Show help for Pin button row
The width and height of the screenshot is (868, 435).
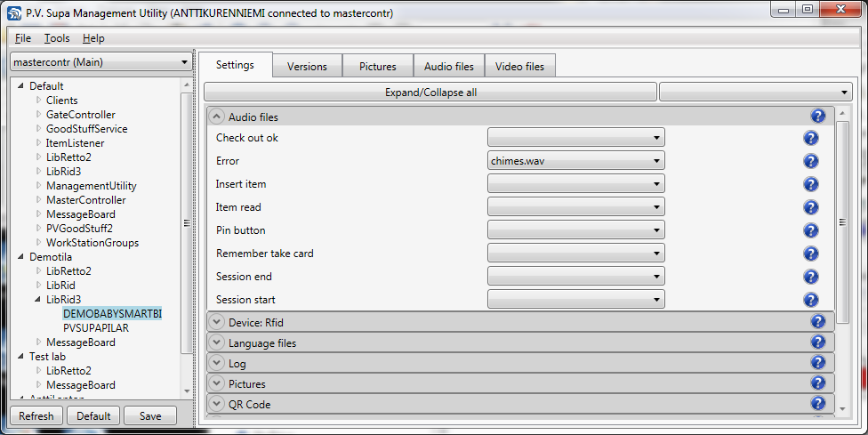pyautogui.click(x=810, y=230)
